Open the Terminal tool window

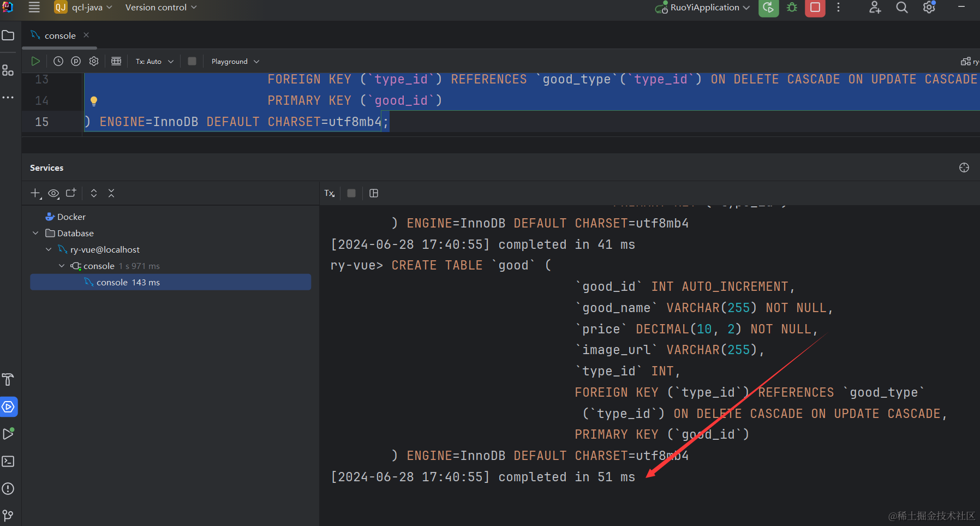point(8,462)
